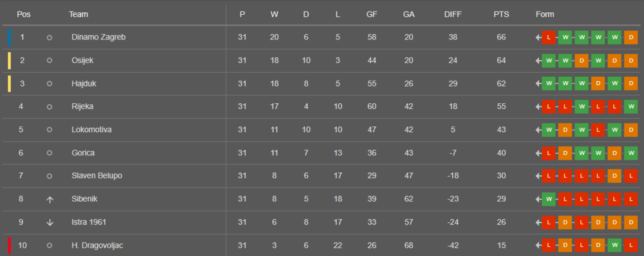Click the first green W badge in Sibenik's form
Image resolution: width=644 pixels, height=256 pixels.
548,200
